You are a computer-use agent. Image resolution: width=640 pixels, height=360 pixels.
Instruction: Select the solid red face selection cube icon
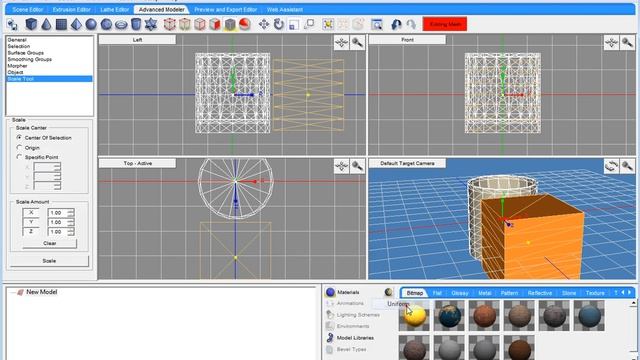pos(215,24)
